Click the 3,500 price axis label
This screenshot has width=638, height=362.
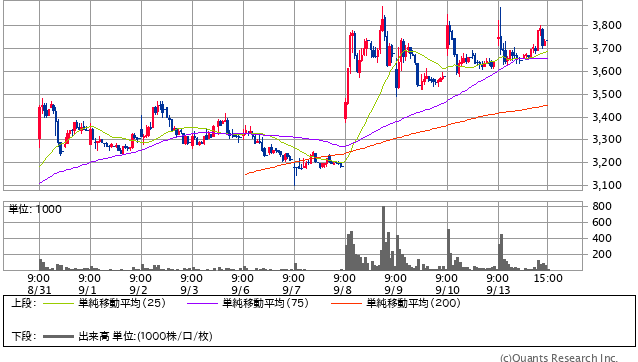[607, 94]
